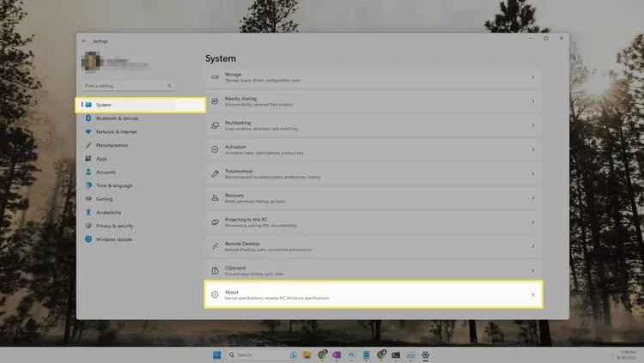Expand Activation row with its chevron

point(533,150)
